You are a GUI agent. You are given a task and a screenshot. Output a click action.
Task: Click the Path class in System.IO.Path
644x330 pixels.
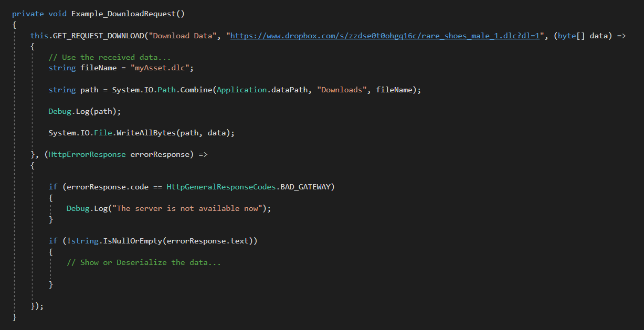tap(166, 90)
